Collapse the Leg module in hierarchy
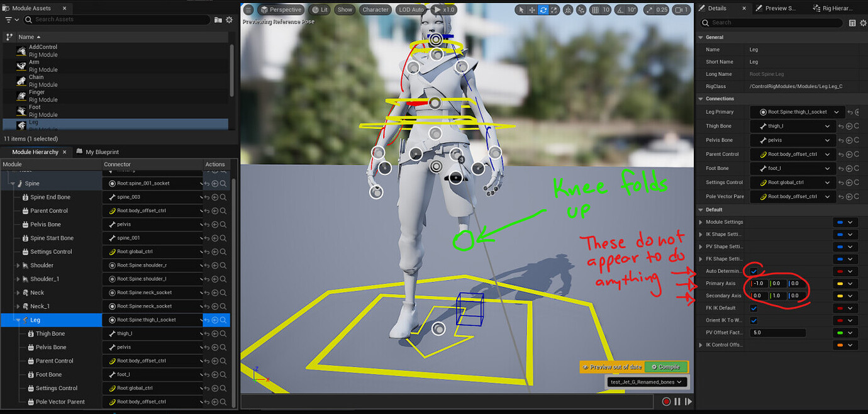This screenshot has width=868, height=414. pos(18,320)
